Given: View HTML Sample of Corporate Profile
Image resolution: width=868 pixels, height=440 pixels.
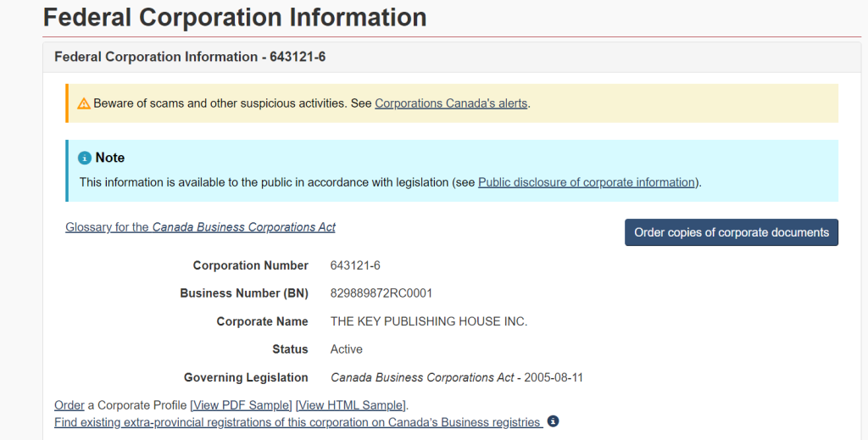Looking at the screenshot, I should point(351,405).
